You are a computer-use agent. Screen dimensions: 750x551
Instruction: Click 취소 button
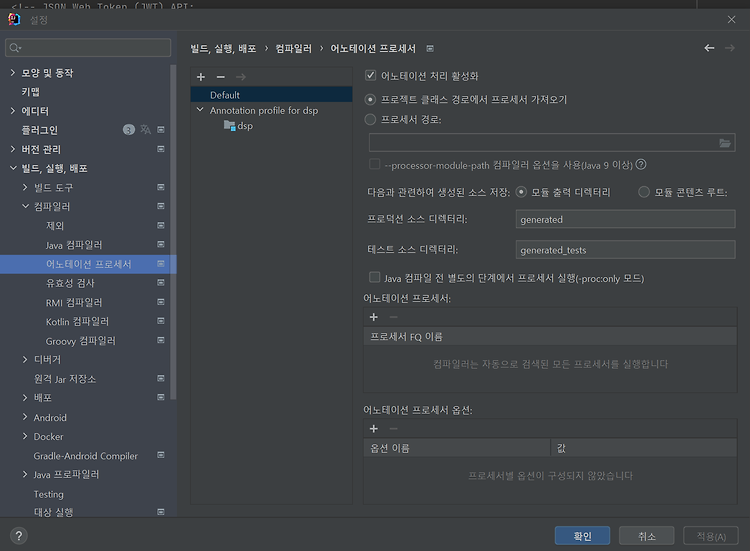(x=646, y=536)
